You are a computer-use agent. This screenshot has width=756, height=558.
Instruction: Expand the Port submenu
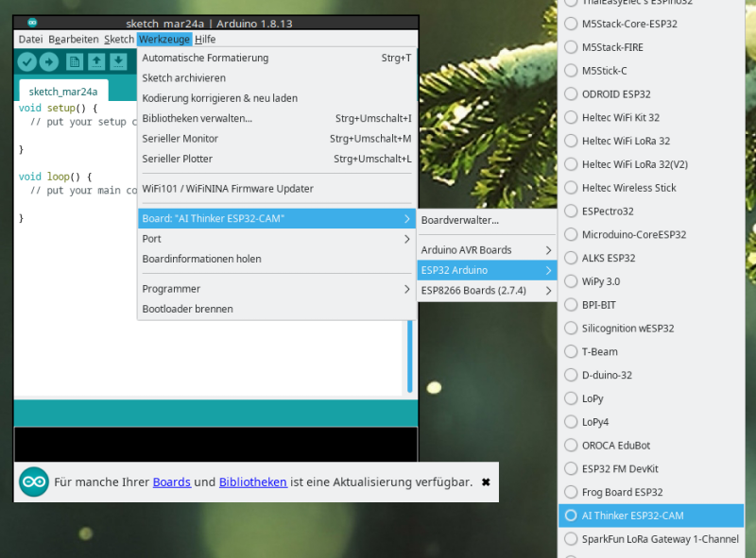(276, 239)
